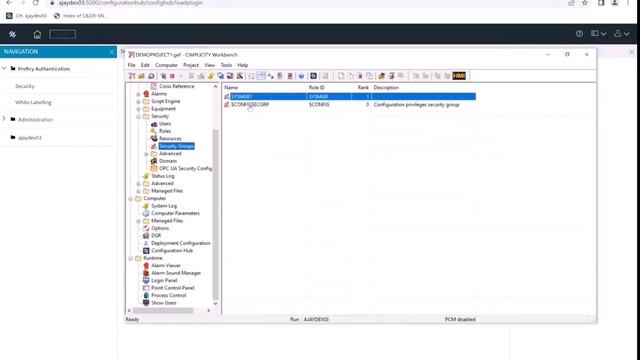Open OPC UA Security Config item
Image resolution: width=640 pixels, height=360 pixels.
[x=185, y=169]
